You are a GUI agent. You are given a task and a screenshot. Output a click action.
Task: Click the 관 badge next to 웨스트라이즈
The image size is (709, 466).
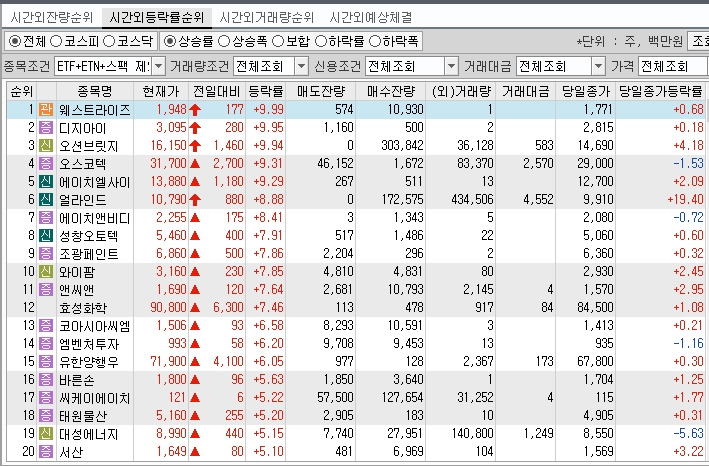(x=46, y=109)
